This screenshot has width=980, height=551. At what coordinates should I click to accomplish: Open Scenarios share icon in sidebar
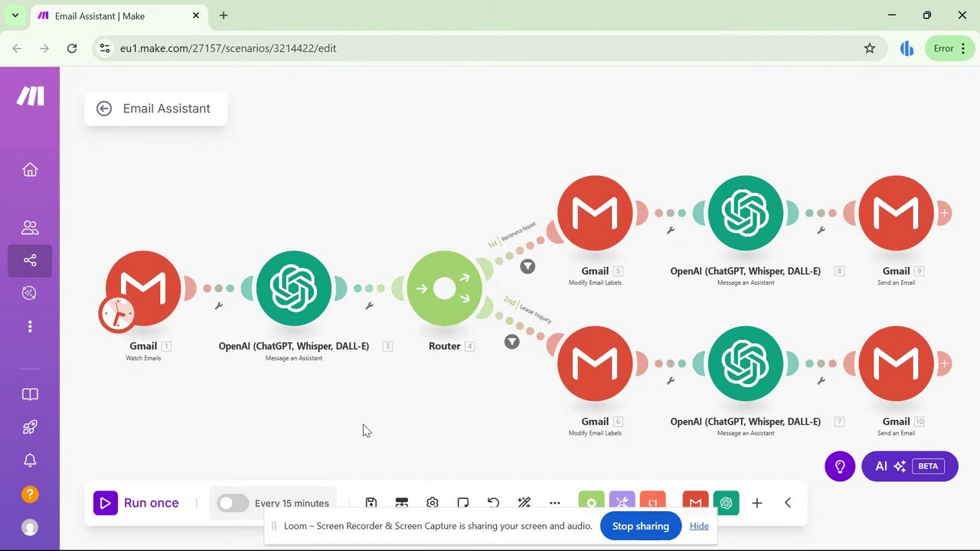click(30, 260)
